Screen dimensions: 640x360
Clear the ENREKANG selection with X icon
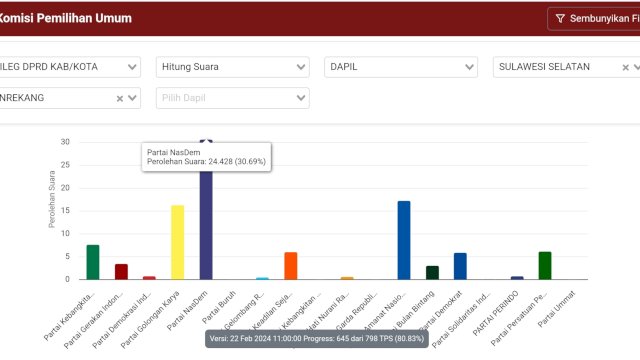pyautogui.click(x=120, y=98)
